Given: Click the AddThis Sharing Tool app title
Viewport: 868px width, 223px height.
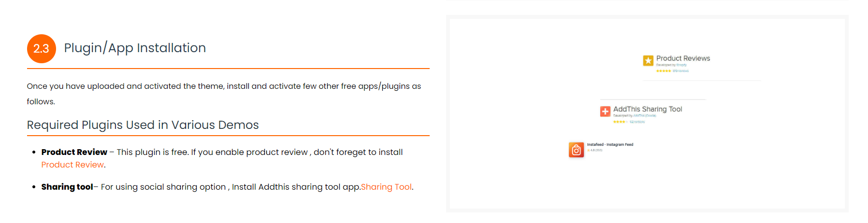Looking at the screenshot, I should pos(648,109).
